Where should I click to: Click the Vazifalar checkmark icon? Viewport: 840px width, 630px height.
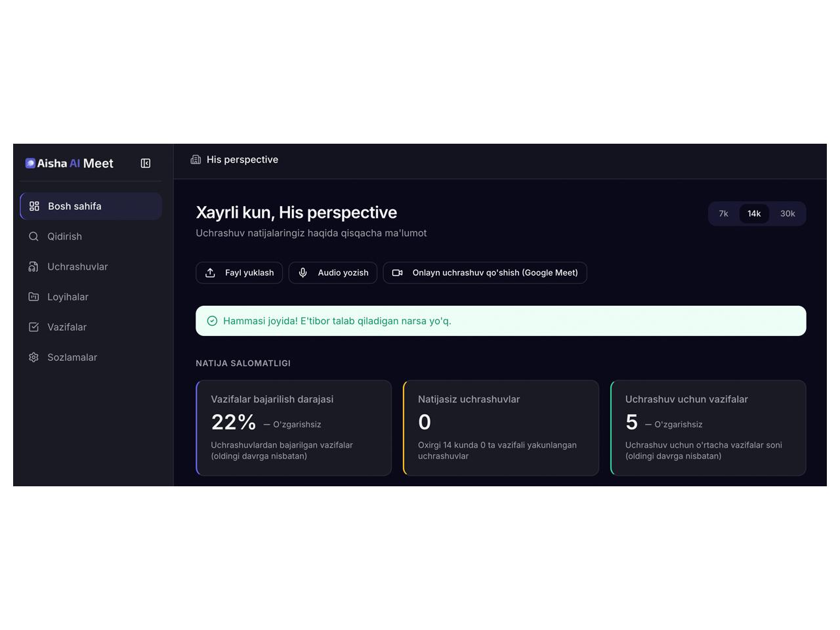coord(33,327)
